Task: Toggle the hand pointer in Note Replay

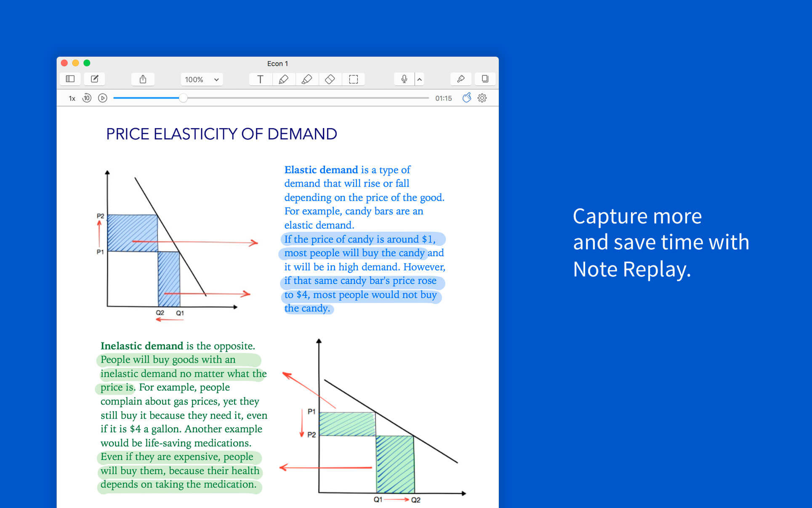Action: click(467, 98)
